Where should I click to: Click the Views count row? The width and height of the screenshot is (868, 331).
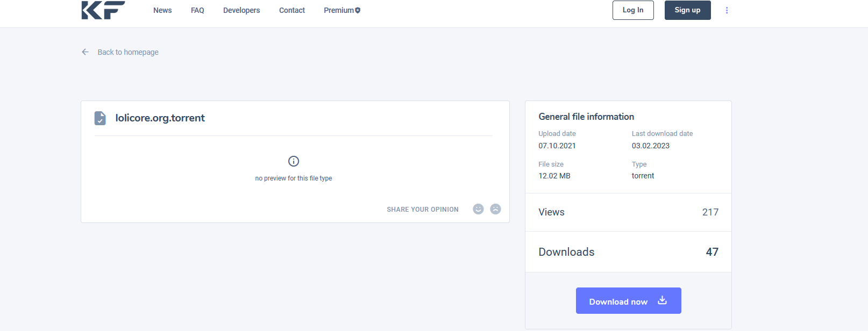(x=628, y=212)
